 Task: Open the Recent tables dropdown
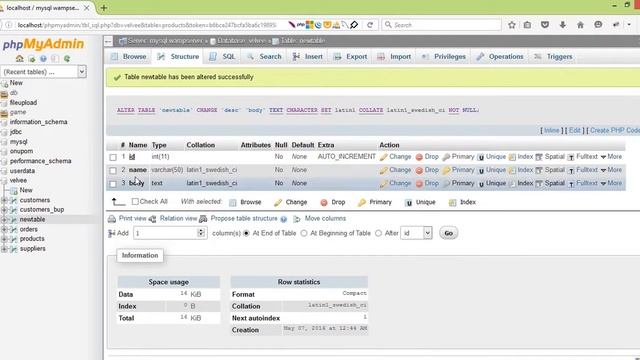[43, 72]
